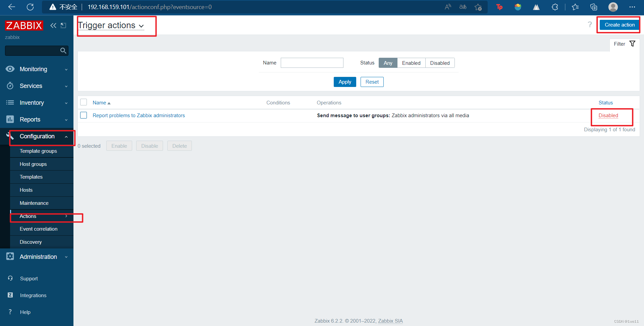
Task: Collapse the sidebar with the double-chevron icon
Action: [x=53, y=26]
